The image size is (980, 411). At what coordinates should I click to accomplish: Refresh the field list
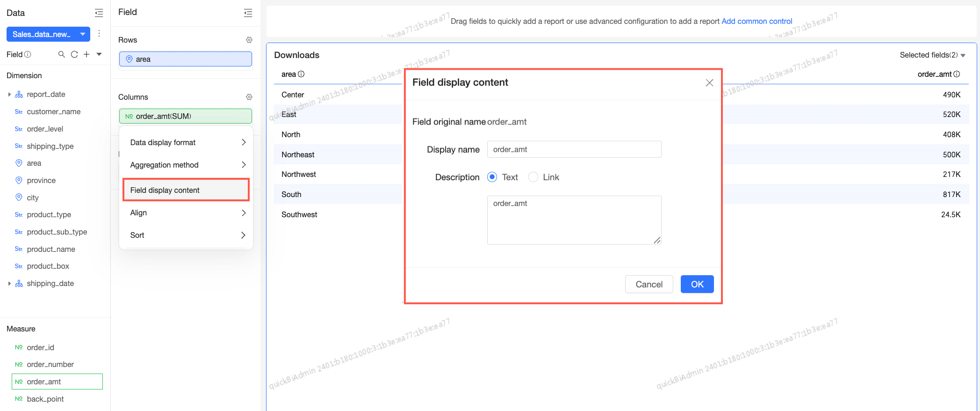click(x=74, y=54)
